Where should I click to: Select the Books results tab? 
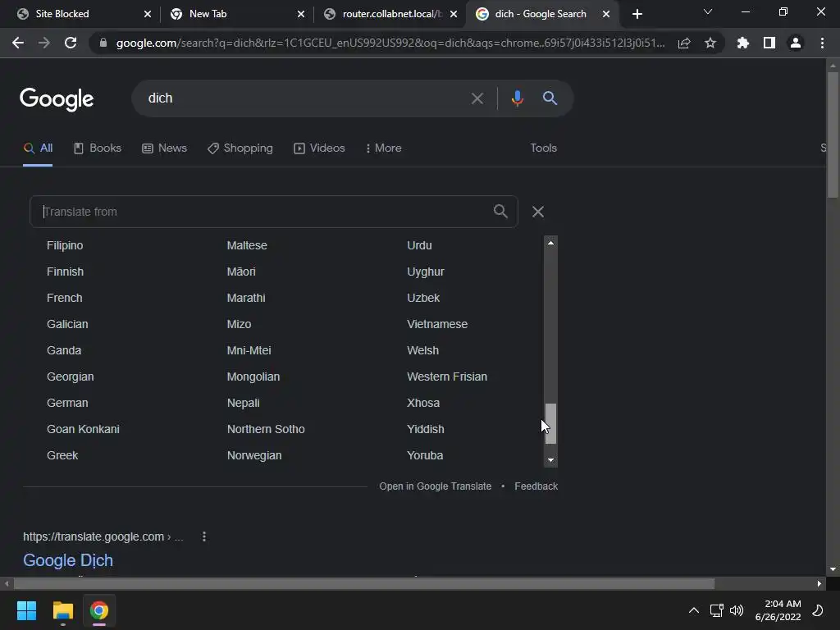click(98, 148)
